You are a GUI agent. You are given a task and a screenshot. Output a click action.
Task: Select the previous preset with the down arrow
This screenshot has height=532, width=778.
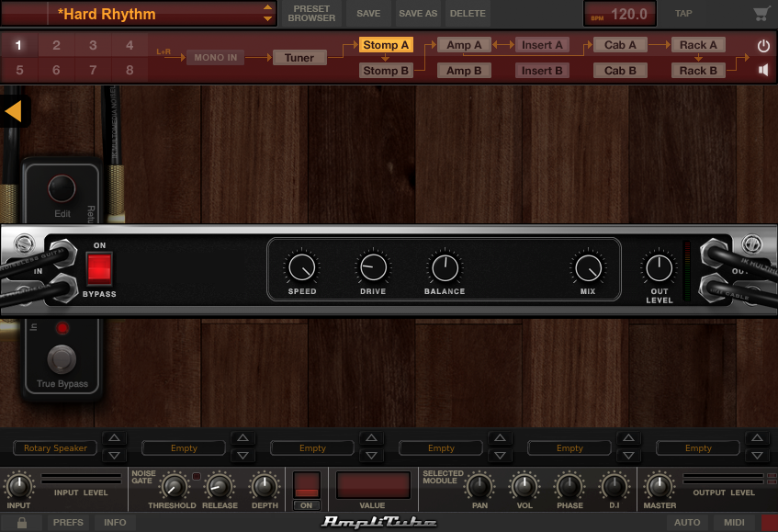(267, 19)
